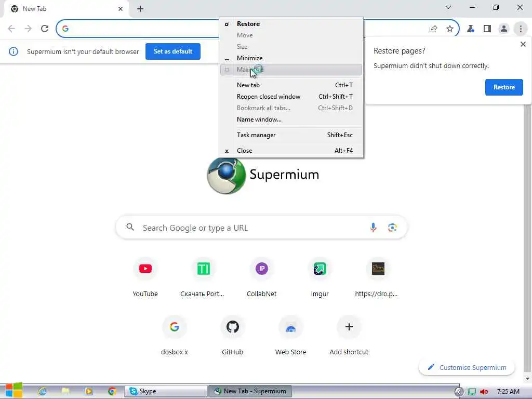Show hidden tray icons arrow
The height and width of the screenshot is (399, 532).
459,392
